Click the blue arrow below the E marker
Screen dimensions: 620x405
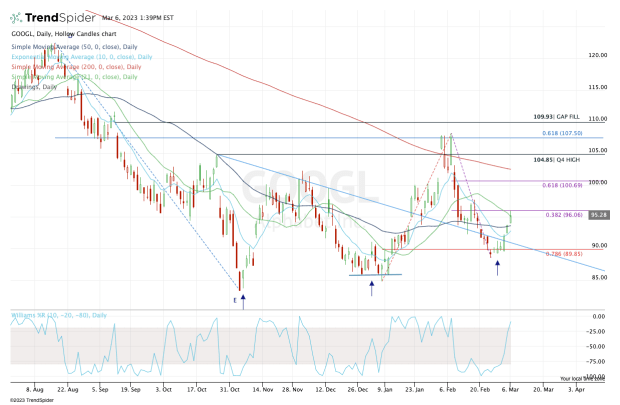(243, 299)
